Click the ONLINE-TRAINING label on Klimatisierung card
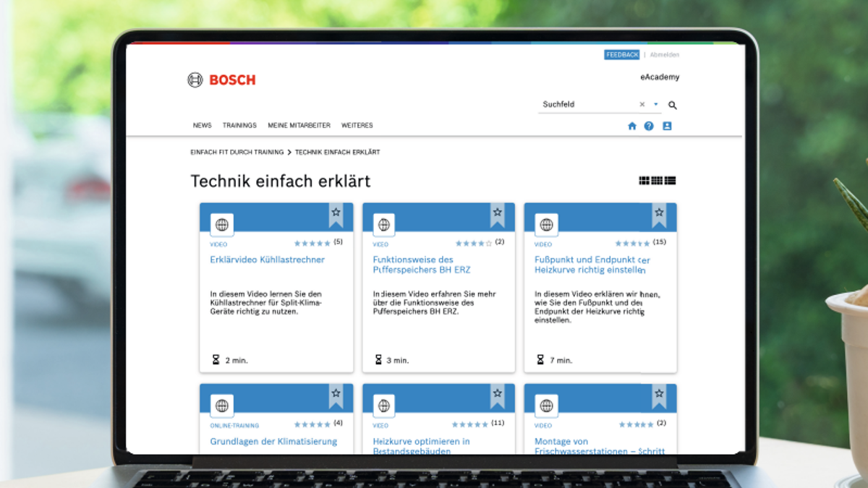This screenshot has width=868, height=488. click(x=234, y=426)
